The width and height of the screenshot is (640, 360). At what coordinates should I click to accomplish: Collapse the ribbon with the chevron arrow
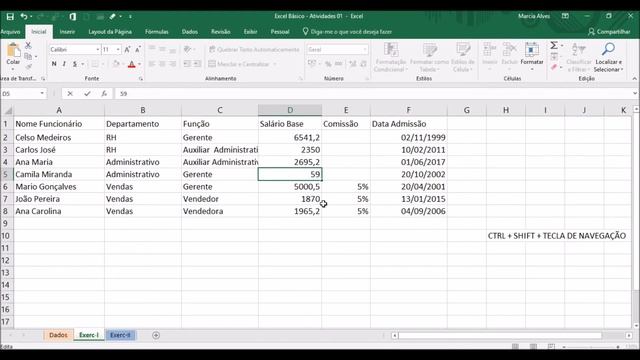pos(635,78)
